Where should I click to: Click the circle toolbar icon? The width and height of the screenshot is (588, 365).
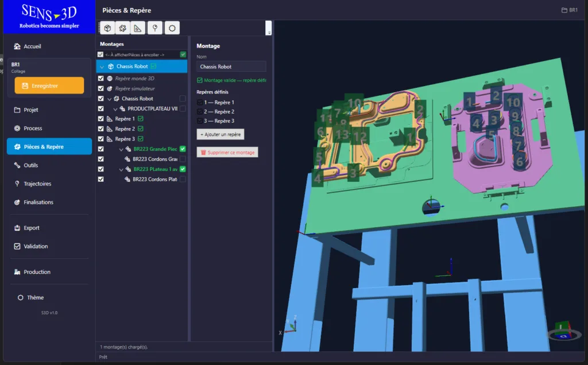tap(172, 28)
